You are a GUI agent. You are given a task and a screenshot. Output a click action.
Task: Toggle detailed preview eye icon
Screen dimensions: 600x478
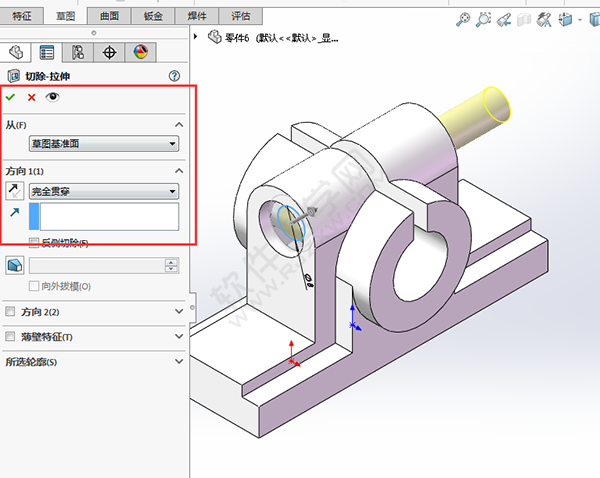[52, 97]
